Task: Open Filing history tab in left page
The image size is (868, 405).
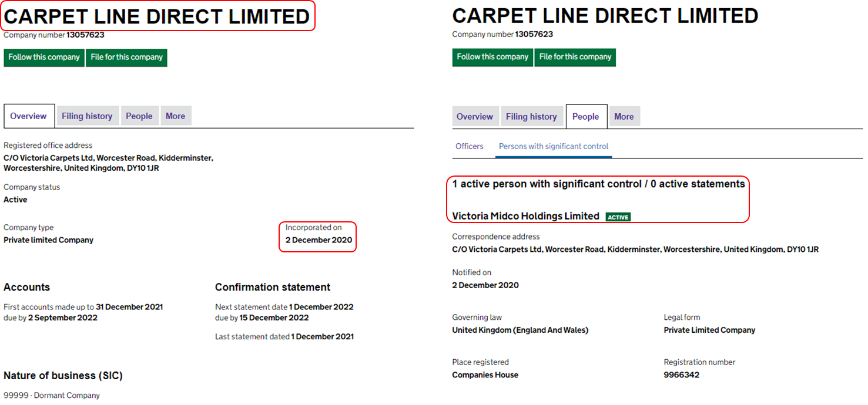Action: tap(87, 116)
